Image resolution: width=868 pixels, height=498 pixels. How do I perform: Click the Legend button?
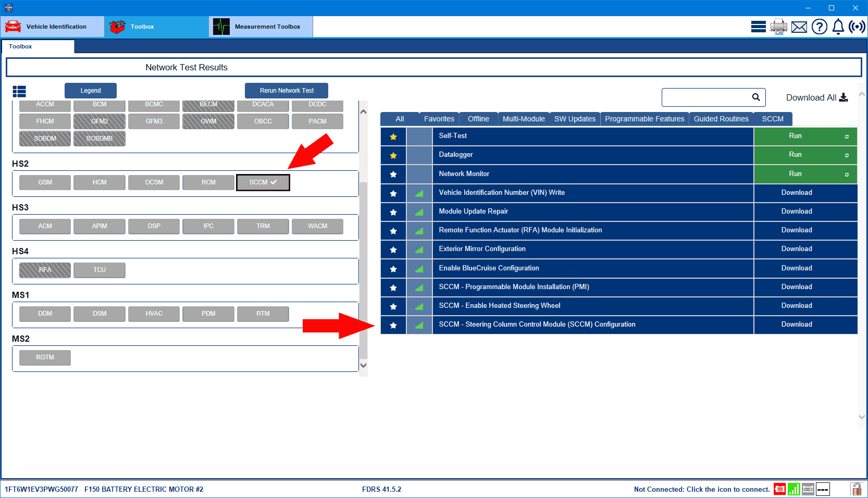point(91,91)
